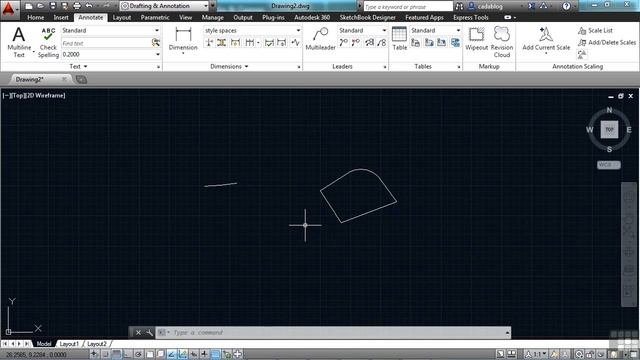Click the Find text search icon
This screenshot has height=360, width=640.
coord(156,42)
